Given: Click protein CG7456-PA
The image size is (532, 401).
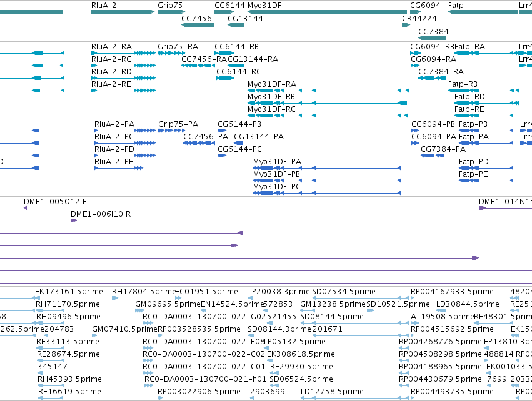Looking at the screenshot, I should pyautogui.click(x=199, y=143).
